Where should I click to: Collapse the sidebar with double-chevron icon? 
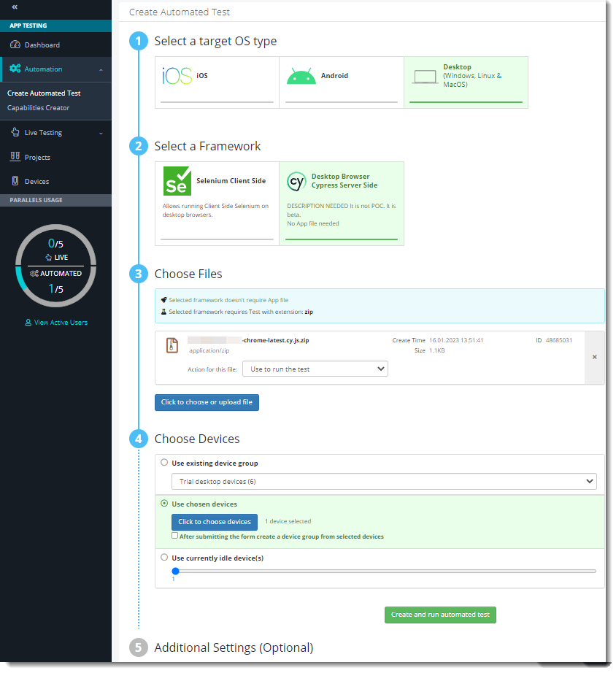15,7
